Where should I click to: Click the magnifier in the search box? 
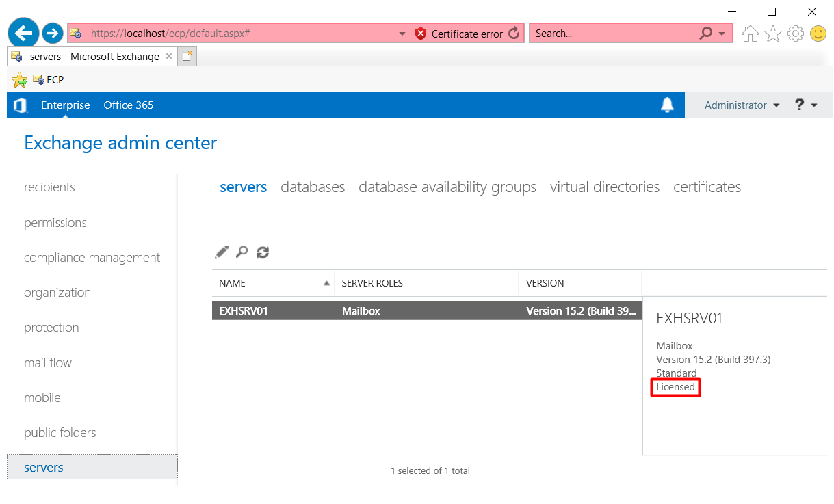tap(706, 33)
